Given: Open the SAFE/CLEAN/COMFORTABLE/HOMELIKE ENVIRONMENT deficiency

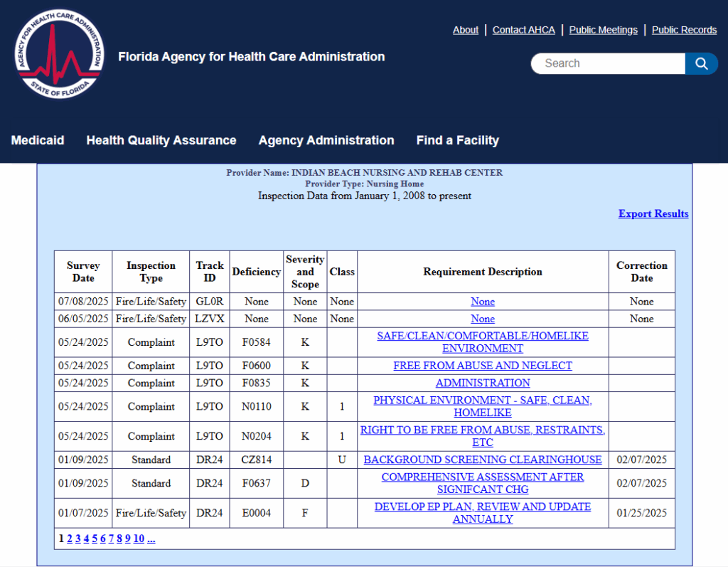Looking at the screenshot, I should pos(483,341).
